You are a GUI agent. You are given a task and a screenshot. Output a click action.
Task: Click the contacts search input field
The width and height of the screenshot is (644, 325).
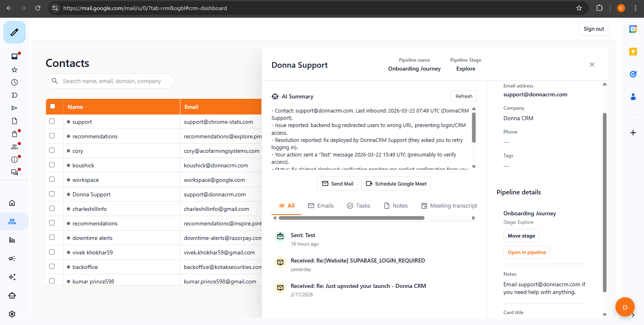point(110,81)
